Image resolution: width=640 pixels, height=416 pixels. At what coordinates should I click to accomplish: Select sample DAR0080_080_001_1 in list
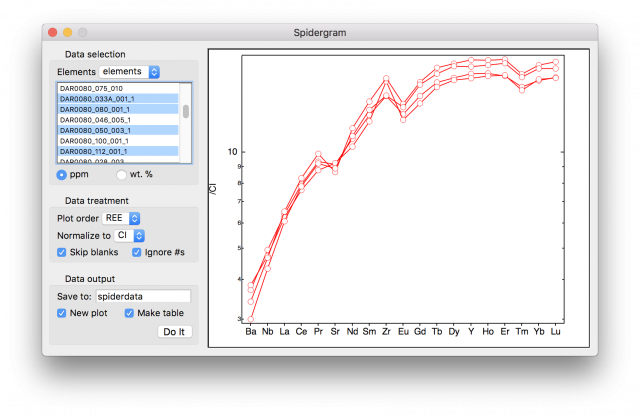(118, 109)
